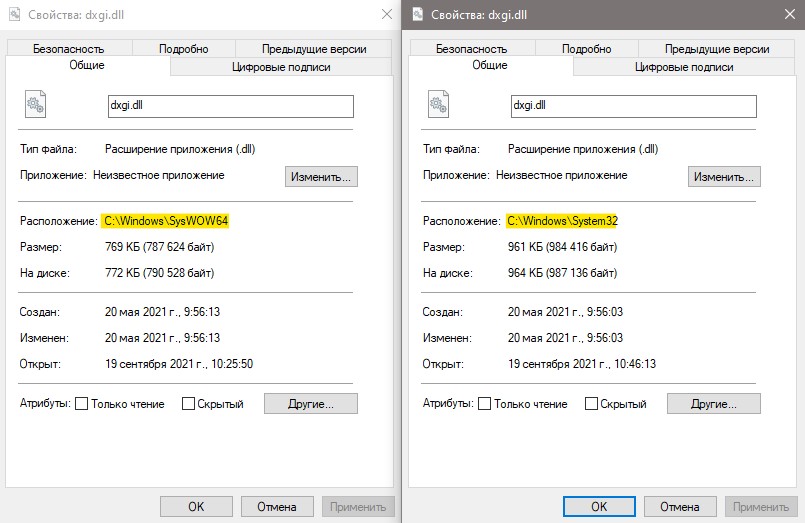Viewport: 805px width, 523px height.
Task: Click 'Отмена' in the right window
Action: [x=680, y=507]
